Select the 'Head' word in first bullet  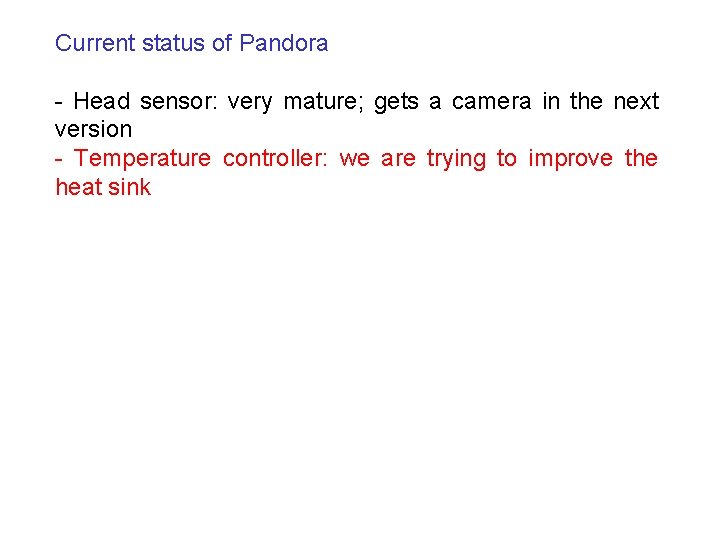[101, 101]
